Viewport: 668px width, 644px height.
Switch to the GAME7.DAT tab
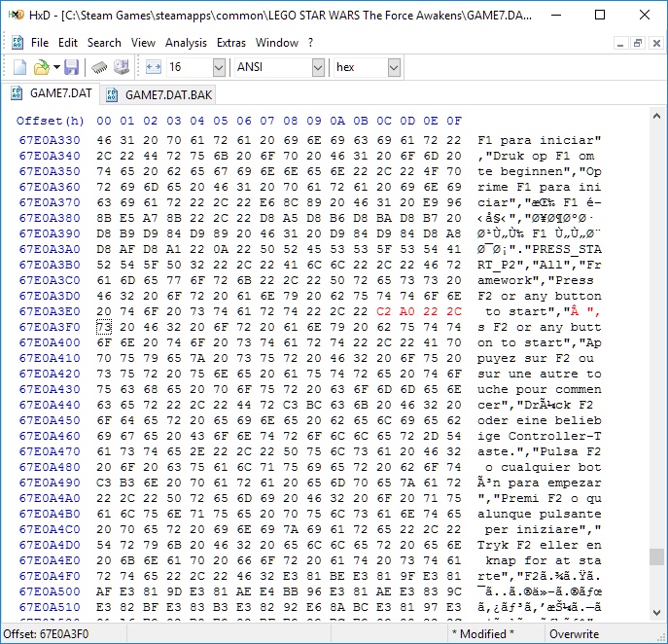coord(51,93)
